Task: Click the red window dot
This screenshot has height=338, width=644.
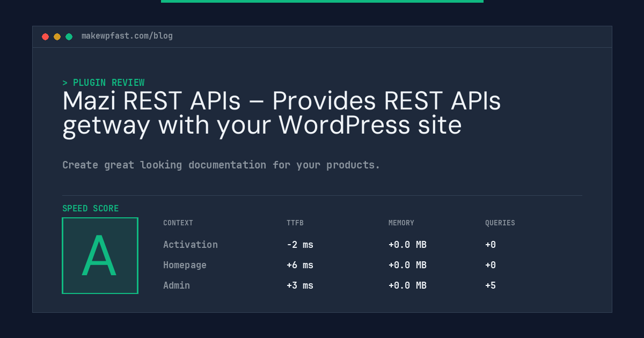Action: [46, 36]
